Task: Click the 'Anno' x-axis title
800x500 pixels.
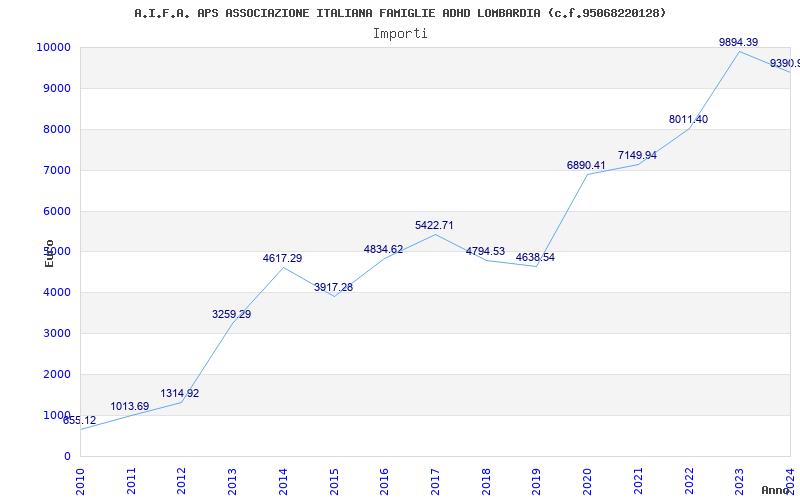Action: [775, 490]
